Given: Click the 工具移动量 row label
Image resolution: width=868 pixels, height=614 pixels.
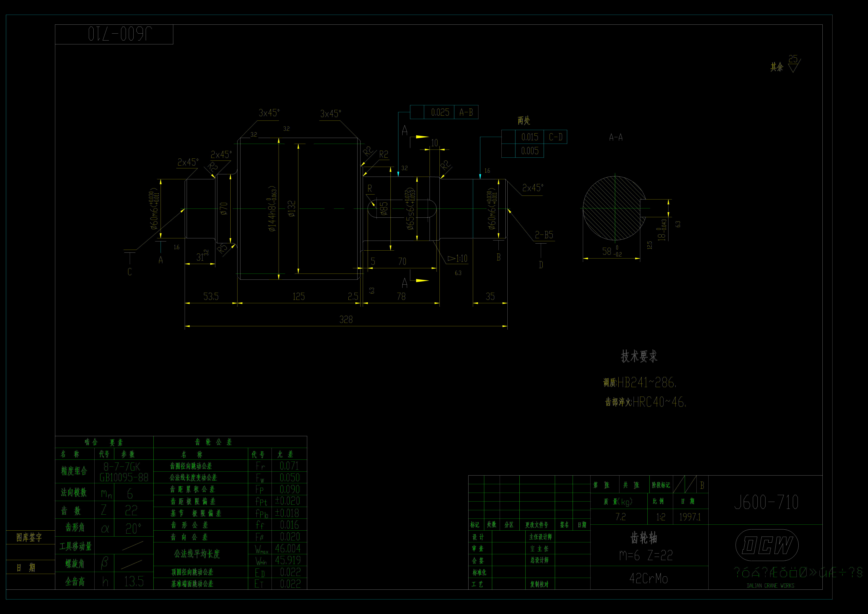Looking at the screenshot, I should (76, 546).
